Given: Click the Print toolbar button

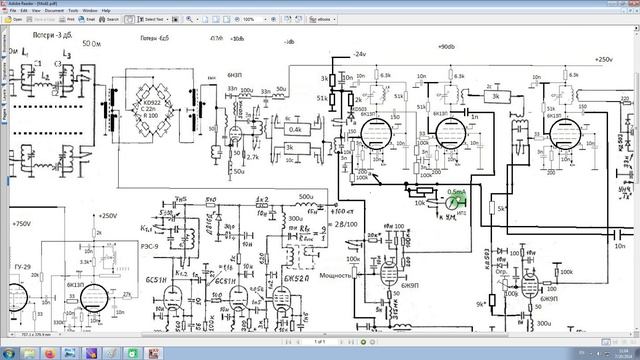Looking at the screenshot, I should pyautogui.click(x=67, y=19).
